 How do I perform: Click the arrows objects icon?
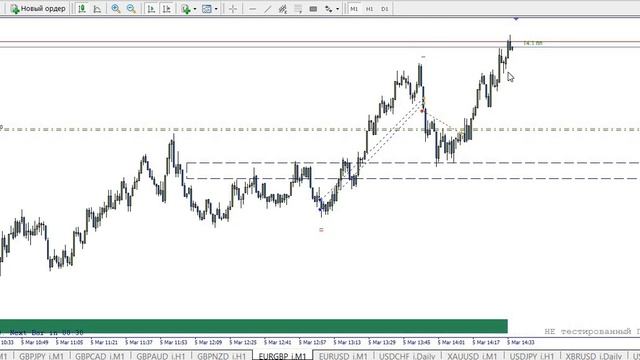328,9
